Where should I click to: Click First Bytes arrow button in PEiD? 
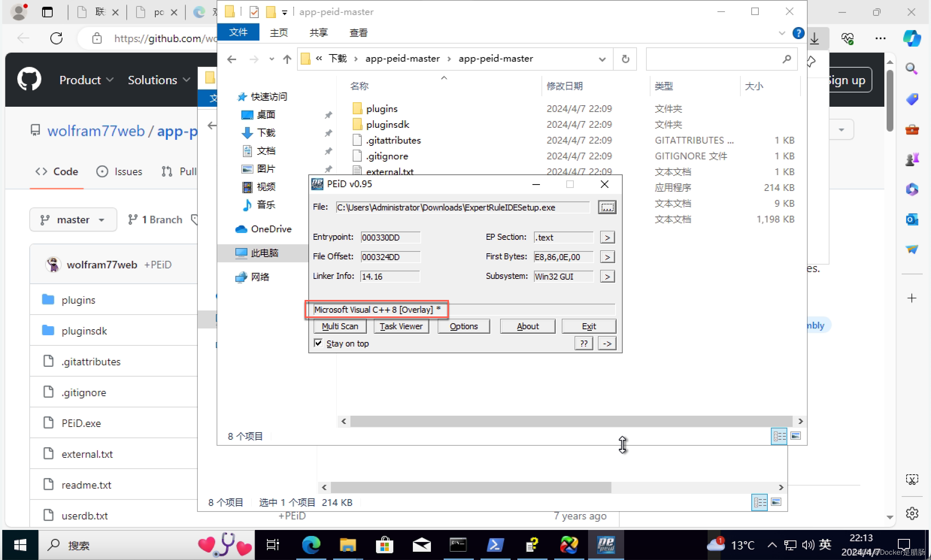[607, 257]
